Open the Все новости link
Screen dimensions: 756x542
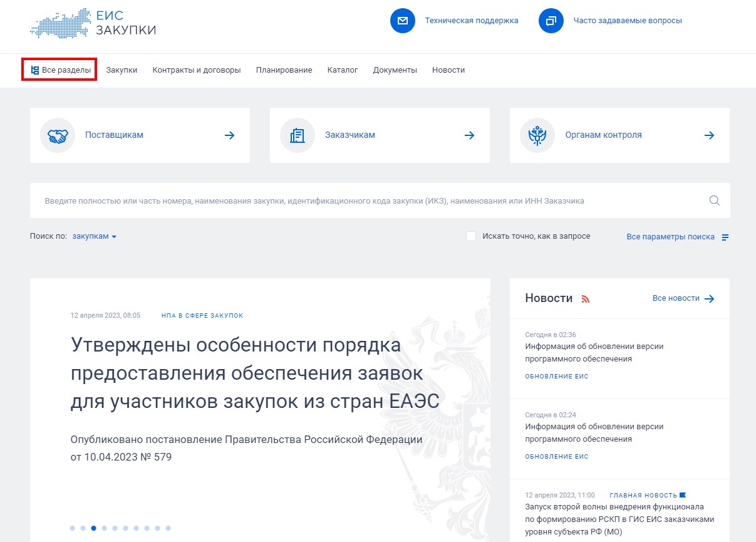pyautogui.click(x=676, y=298)
